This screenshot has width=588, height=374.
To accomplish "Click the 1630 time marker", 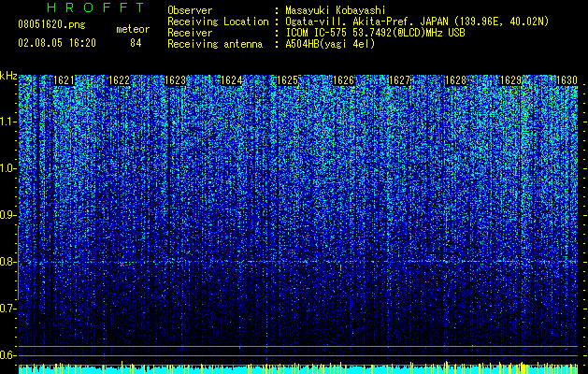I will (x=566, y=80).
